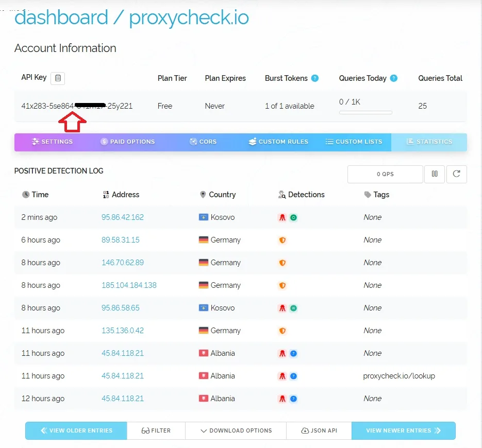This screenshot has width=482, height=448.
Task: Click green W badge for 95.86.58.65
Action: pyautogui.click(x=293, y=308)
